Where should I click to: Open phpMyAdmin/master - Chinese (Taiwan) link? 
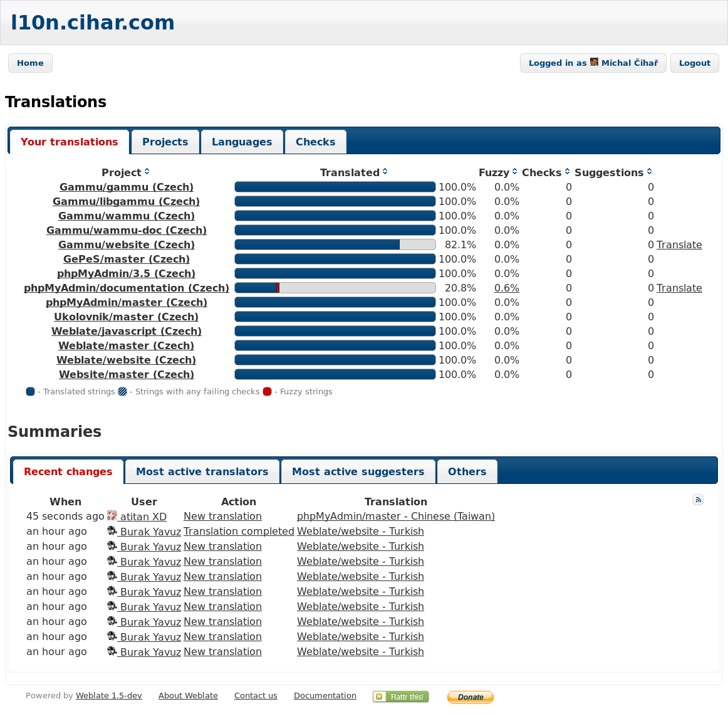[395, 516]
